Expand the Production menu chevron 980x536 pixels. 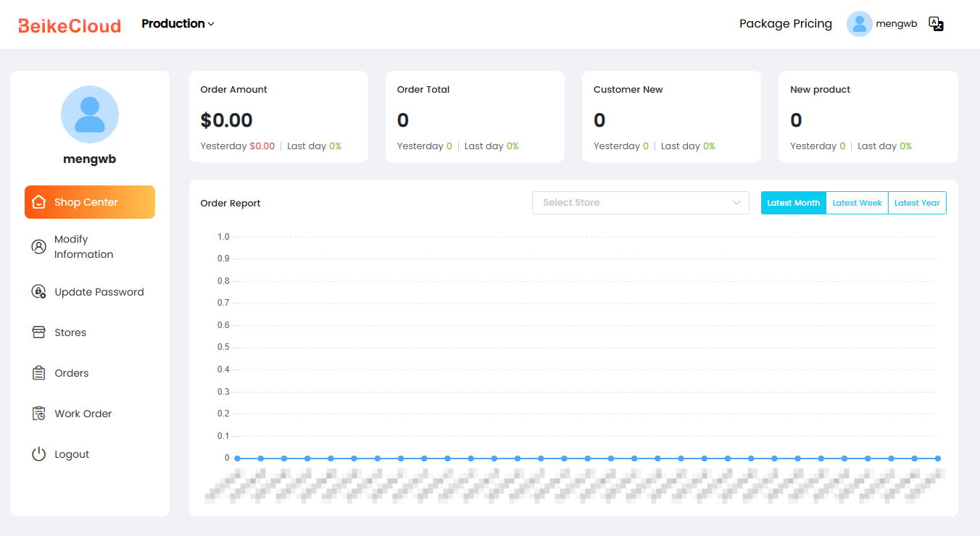pos(211,24)
